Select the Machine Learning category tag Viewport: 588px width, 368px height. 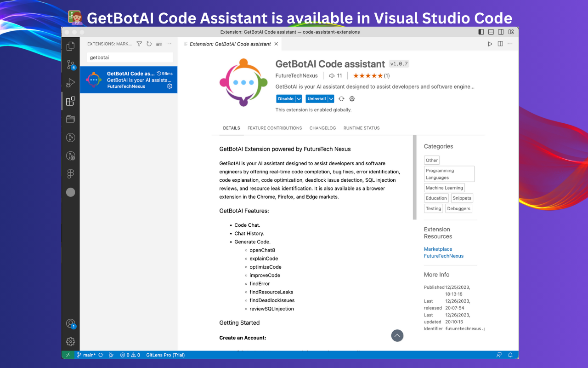tap(444, 188)
